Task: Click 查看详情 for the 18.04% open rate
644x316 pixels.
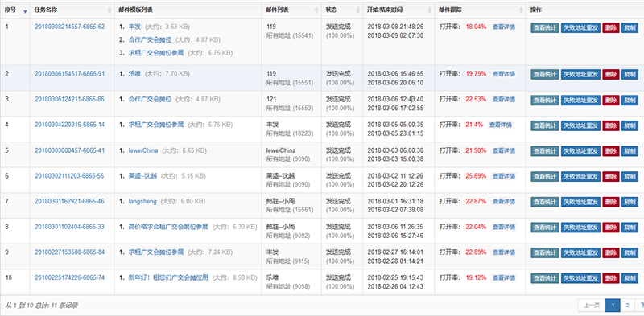Action: [504, 27]
